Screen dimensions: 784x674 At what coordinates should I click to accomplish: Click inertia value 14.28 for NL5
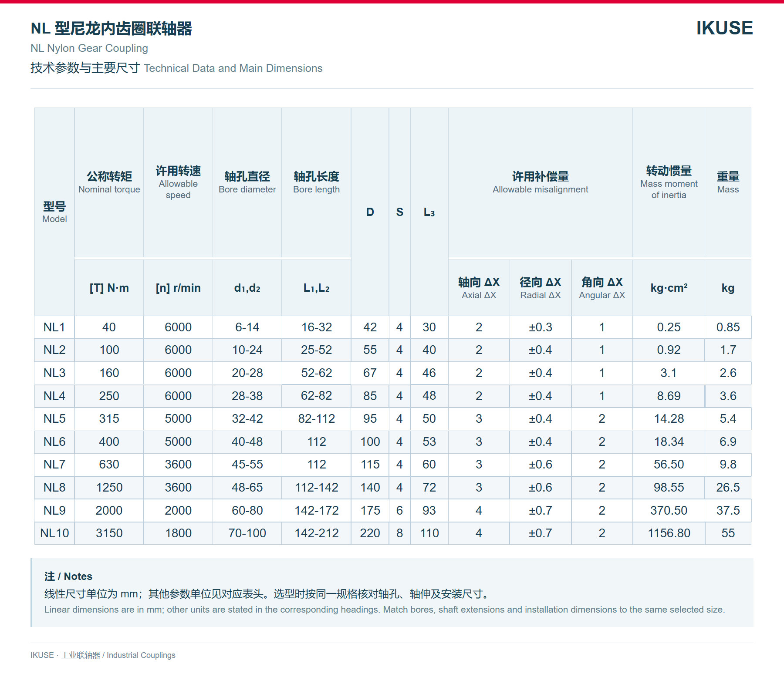(669, 418)
